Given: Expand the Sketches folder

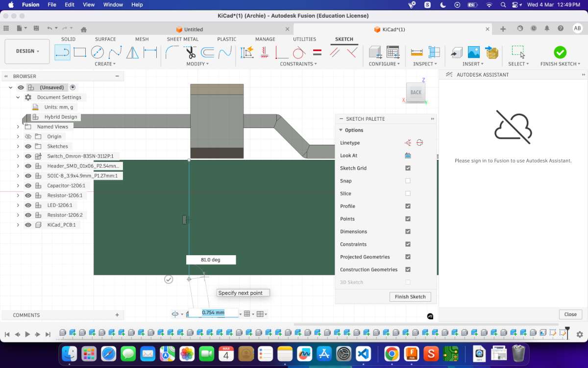Looking at the screenshot, I should (18, 146).
